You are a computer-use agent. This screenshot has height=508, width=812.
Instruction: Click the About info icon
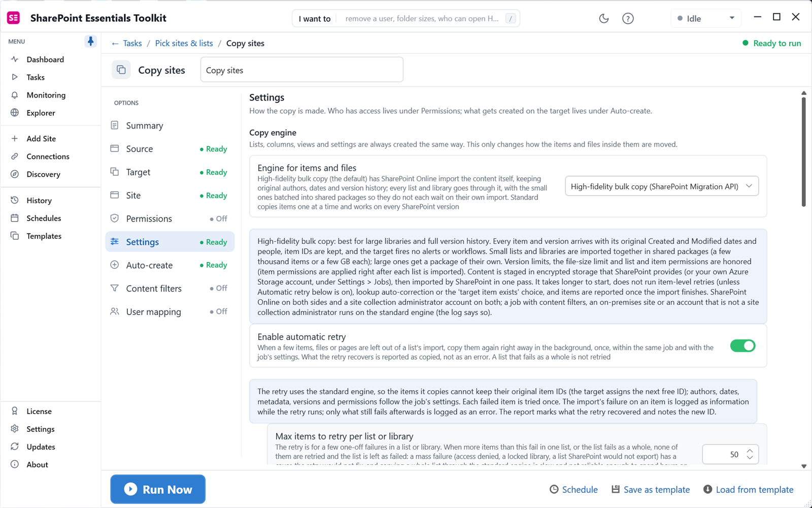15,464
